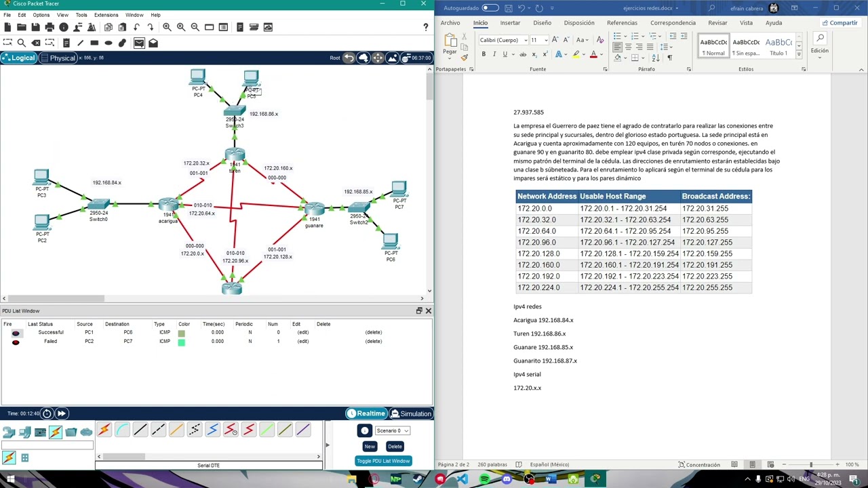Open the Calibri (Cuerpo) font dropdown

526,40
